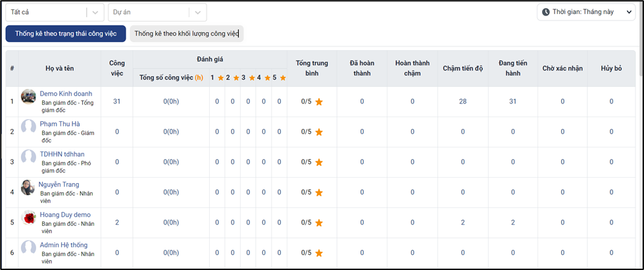Select Thống kê theo trạng thái công việc tab
Screen dimensions: 644x270
pyautogui.click(x=66, y=34)
